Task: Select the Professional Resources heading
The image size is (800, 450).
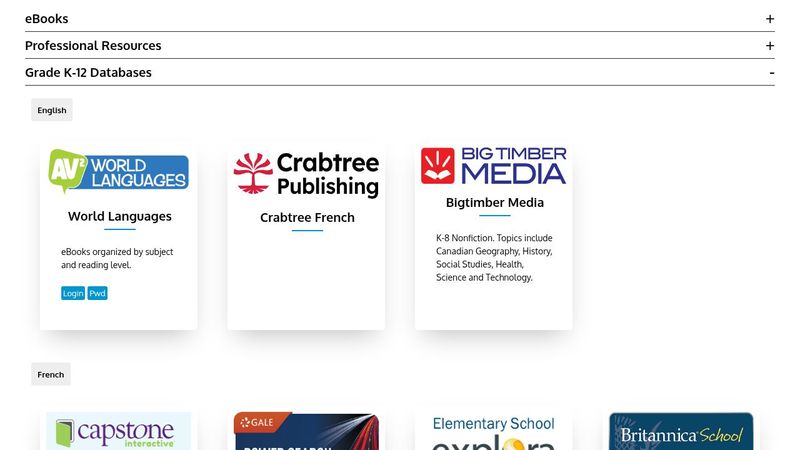Action: tap(93, 46)
